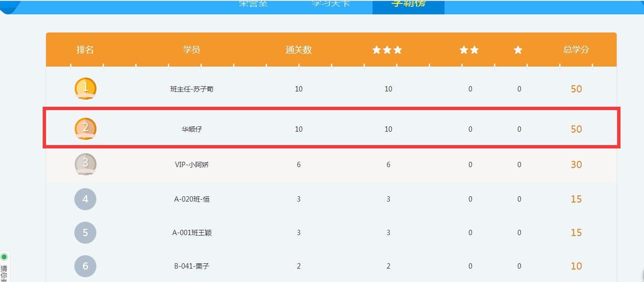The height and width of the screenshot is (282, 644).
Task: Click the bronze rank 3 medal
Action: pos(85,164)
